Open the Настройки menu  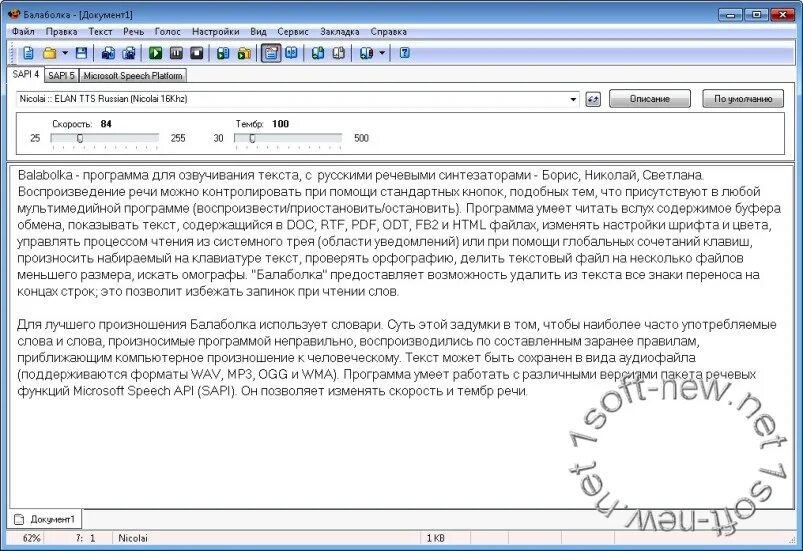[x=216, y=32]
